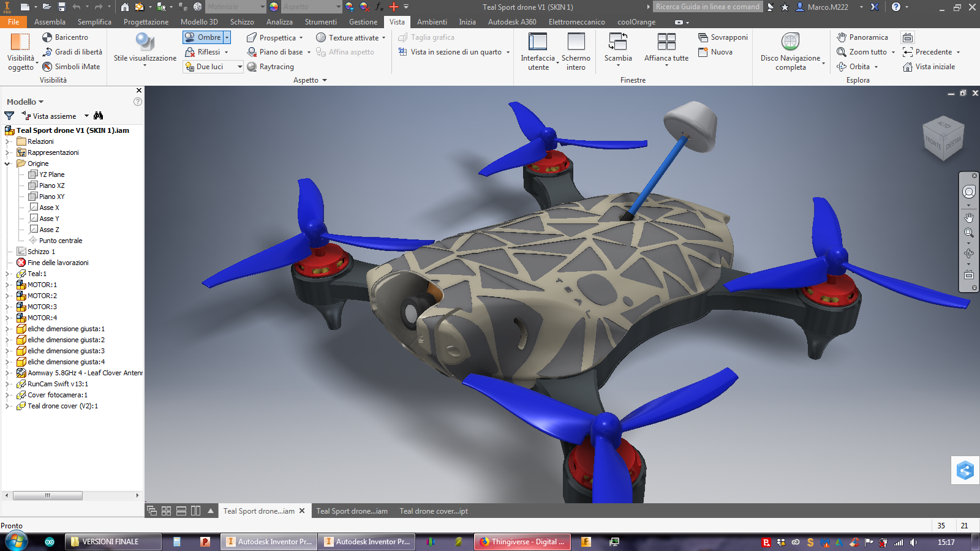Select Fine delle lavorazioni in the tree
This screenshot has width=980, height=551.
[58, 263]
